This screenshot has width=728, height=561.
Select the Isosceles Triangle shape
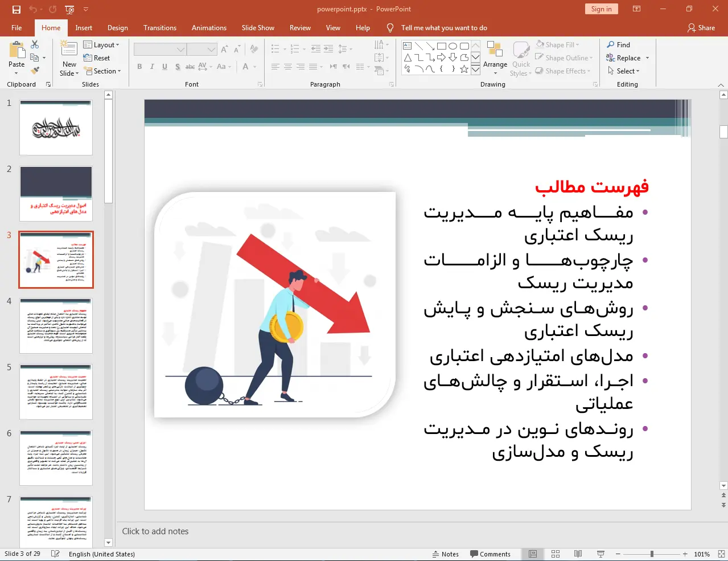click(x=408, y=58)
